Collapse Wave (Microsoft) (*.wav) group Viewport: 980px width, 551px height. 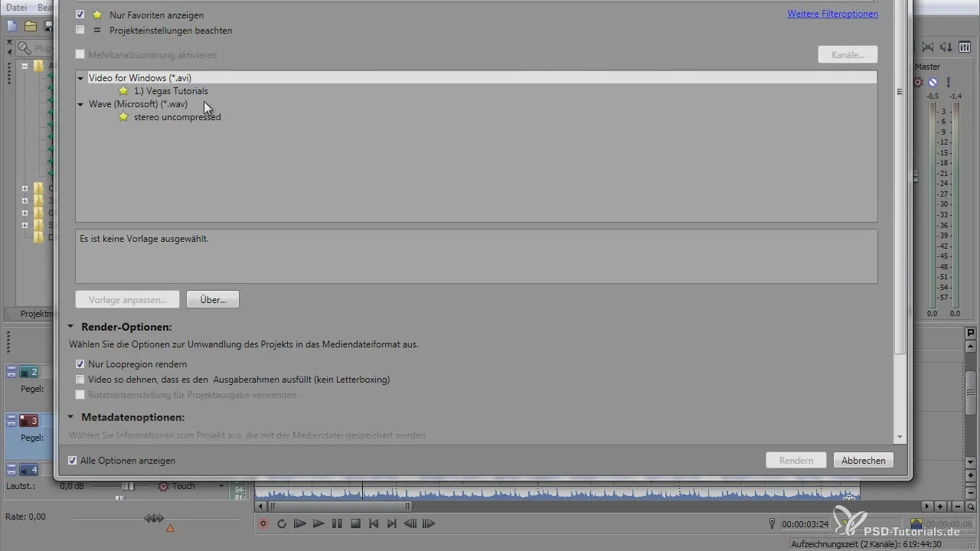[x=80, y=104]
